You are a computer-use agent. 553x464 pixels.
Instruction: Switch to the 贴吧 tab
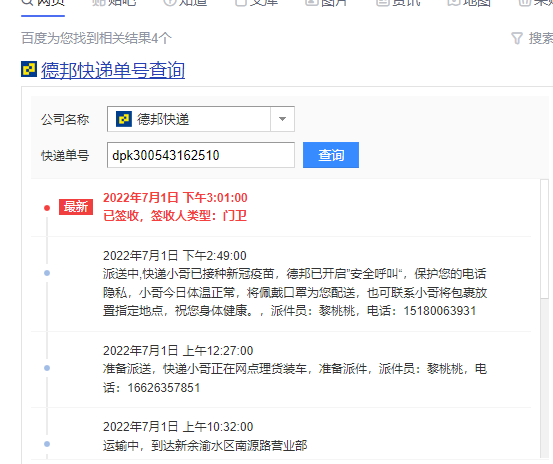coord(114,4)
